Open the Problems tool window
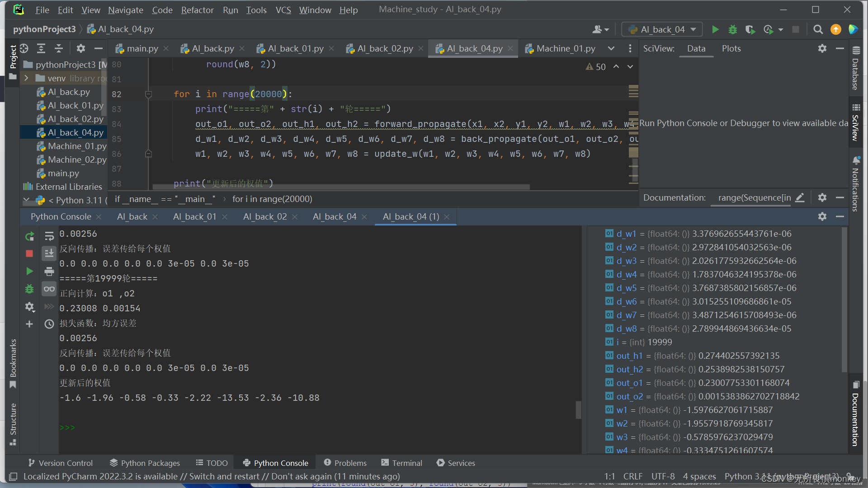The height and width of the screenshot is (488, 868). point(345,463)
